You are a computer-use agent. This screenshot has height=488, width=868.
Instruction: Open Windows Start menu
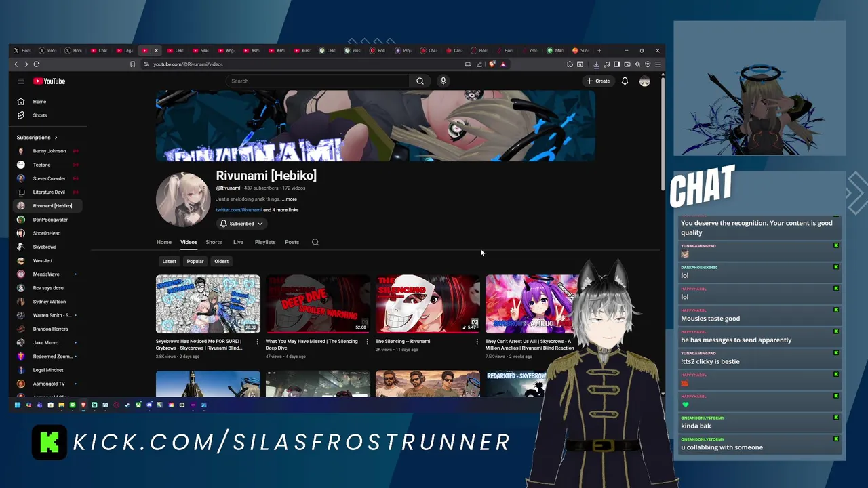click(18, 405)
